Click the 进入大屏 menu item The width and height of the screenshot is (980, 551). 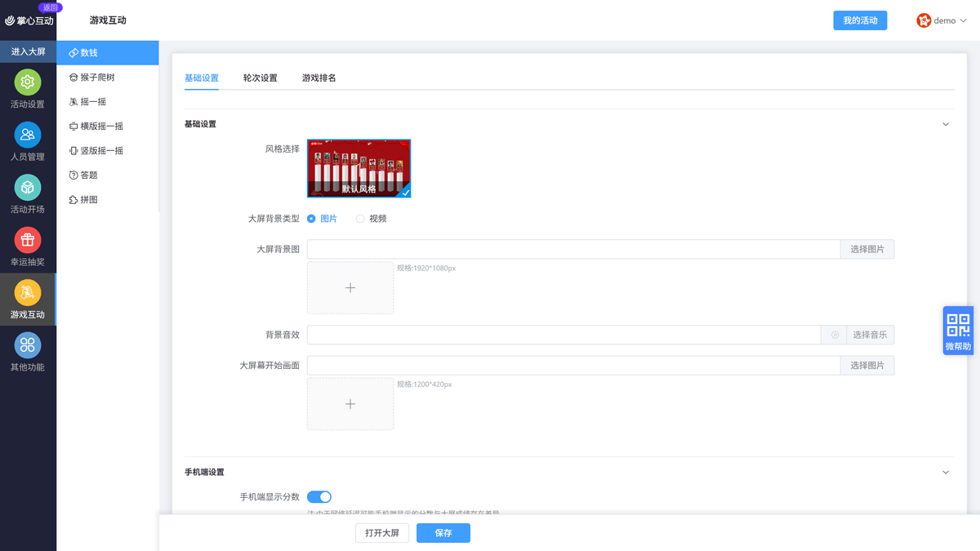pos(28,51)
